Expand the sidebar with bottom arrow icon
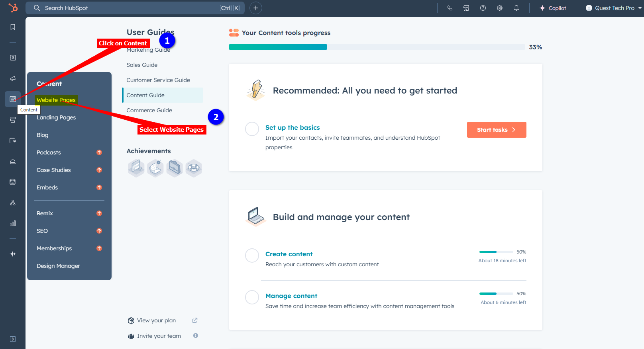 point(13,339)
